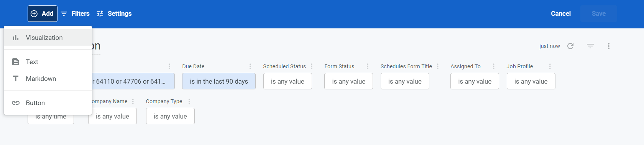Screen dimensions: 644x145
Task: Open Due Date 'is in the last 90 days' filter
Action: point(219,81)
